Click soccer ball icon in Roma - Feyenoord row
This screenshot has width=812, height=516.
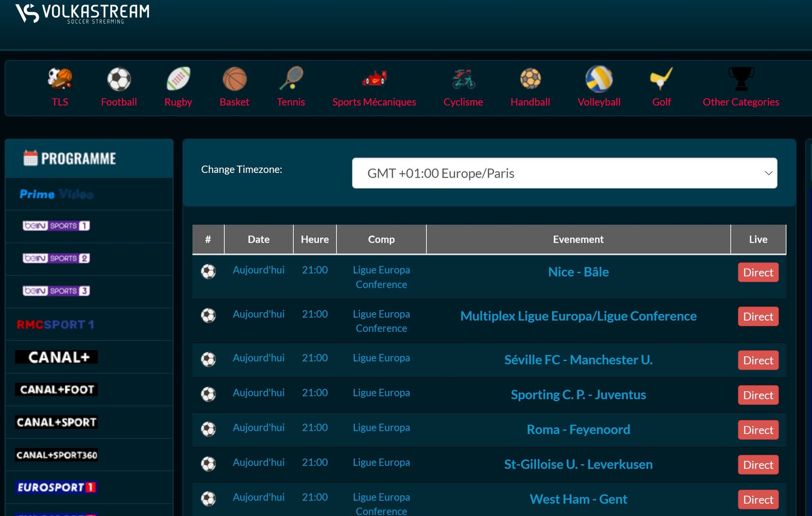[x=208, y=429]
